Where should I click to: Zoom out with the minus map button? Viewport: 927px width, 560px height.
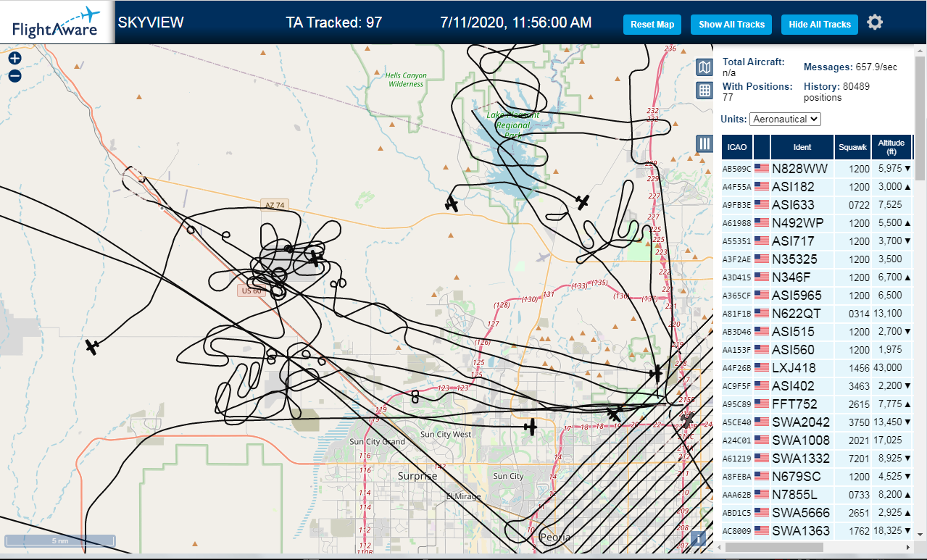(14, 75)
